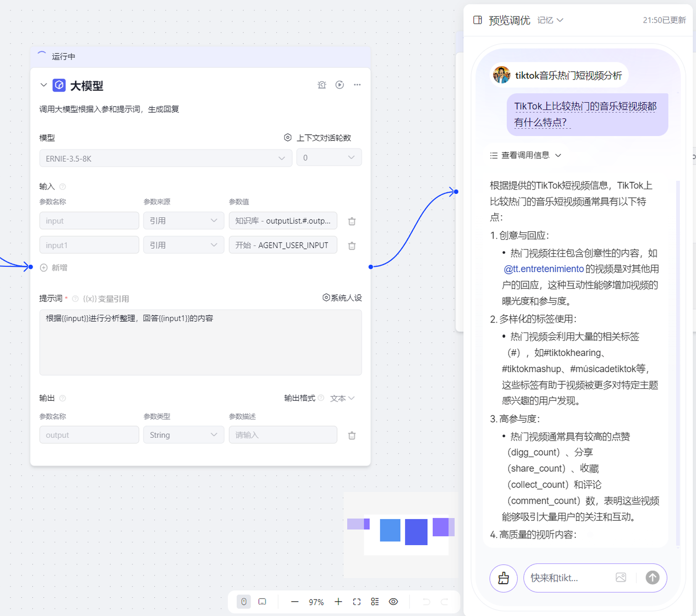This screenshot has width=696, height=616.
Task: Click the input parameter name field
Action: click(89, 221)
